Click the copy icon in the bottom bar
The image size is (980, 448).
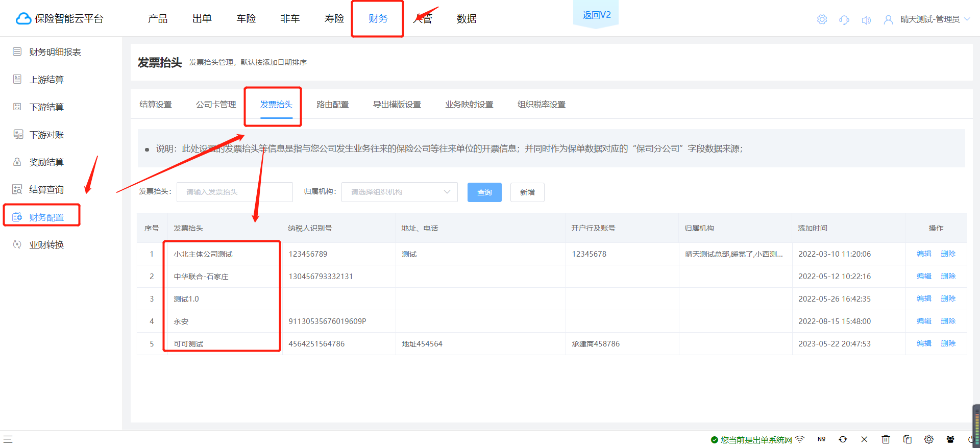907,439
